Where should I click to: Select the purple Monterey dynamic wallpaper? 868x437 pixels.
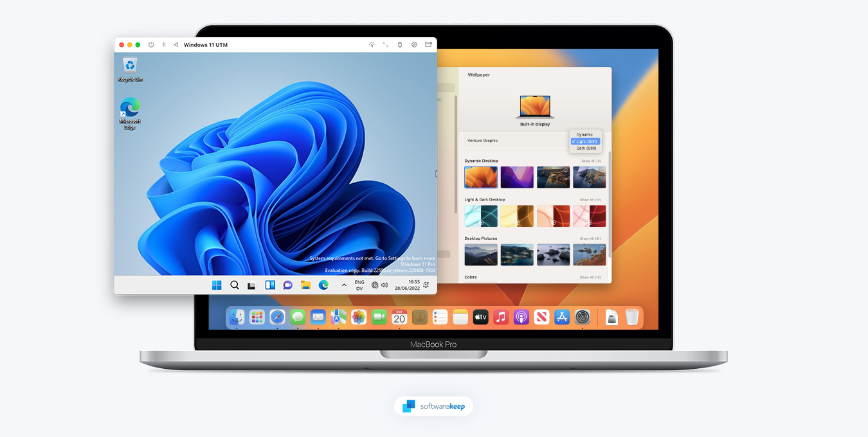tap(517, 177)
